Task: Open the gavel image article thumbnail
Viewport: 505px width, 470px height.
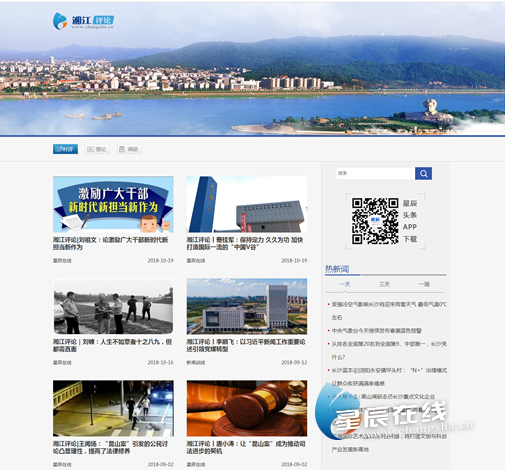Action: point(247,408)
